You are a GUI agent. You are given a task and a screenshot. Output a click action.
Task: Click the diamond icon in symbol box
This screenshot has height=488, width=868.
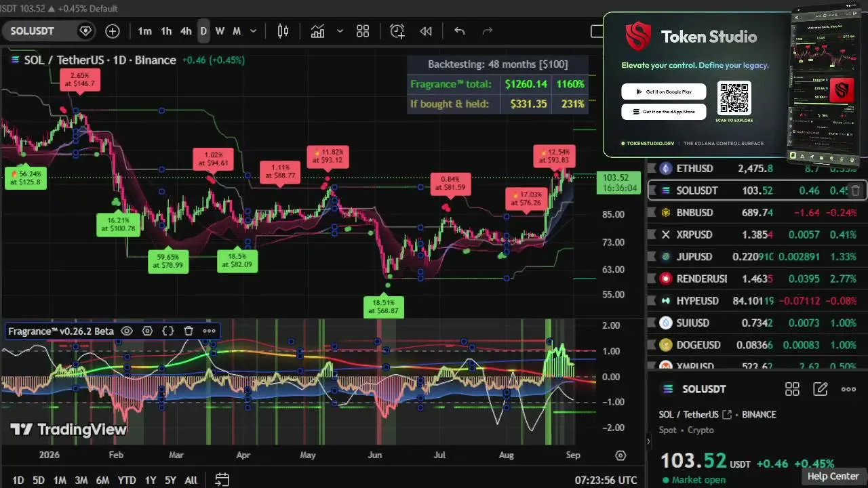[85, 31]
